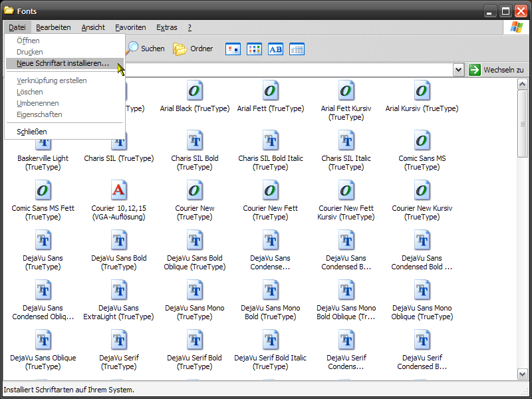Image resolution: width=532 pixels, height=399 pixels.
Task: Select the Courier New Fett Kursiv font
Action: coord(346,190)
